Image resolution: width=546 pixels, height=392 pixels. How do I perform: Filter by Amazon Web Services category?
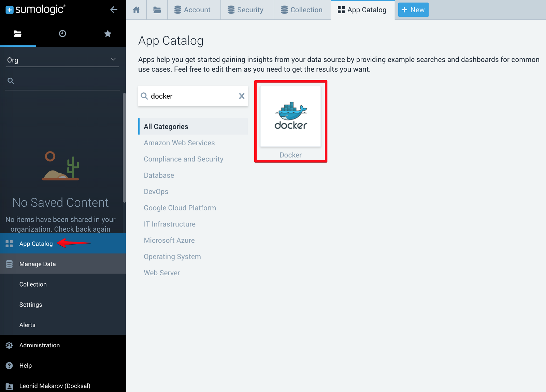click(179, 143)
